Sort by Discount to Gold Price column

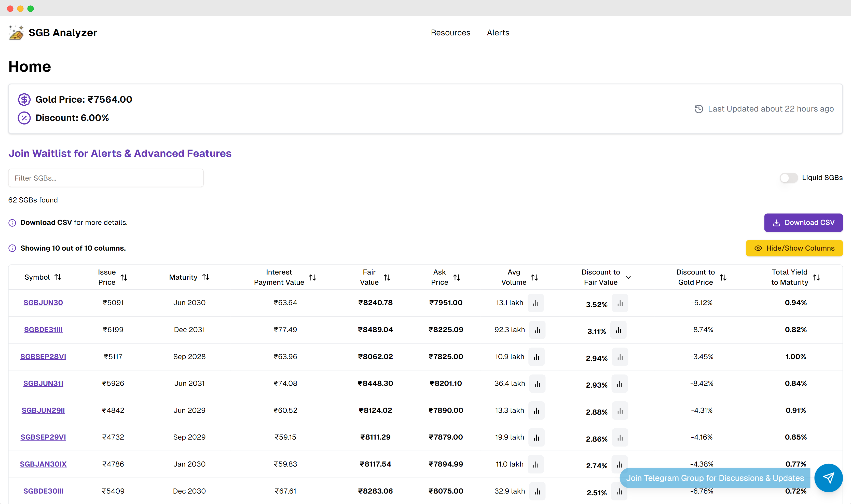click(723, 278)
